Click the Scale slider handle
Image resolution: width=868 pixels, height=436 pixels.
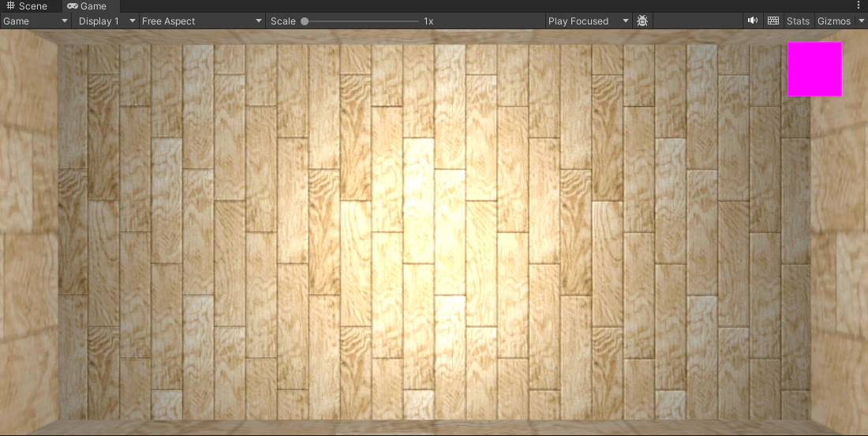pos(305,21)
